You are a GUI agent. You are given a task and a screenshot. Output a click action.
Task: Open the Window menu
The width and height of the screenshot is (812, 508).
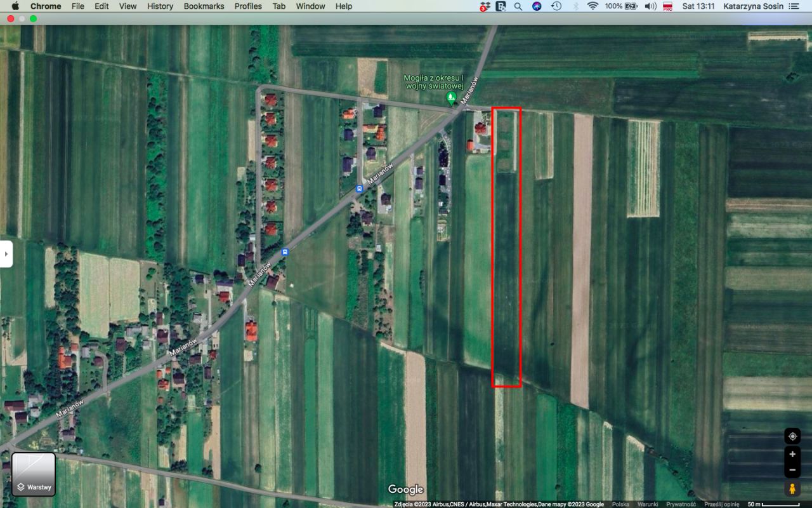tap(310, 6)
